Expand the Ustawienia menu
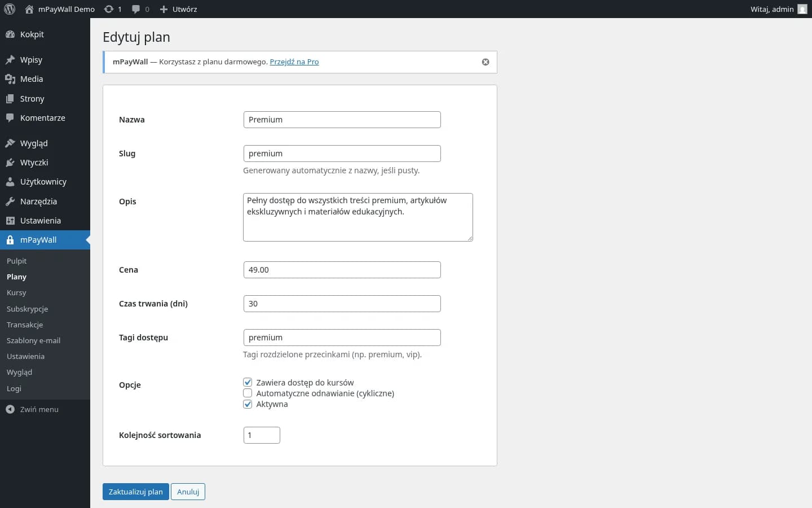This screenshot has height=508, width=812. [x=41, y=221]
